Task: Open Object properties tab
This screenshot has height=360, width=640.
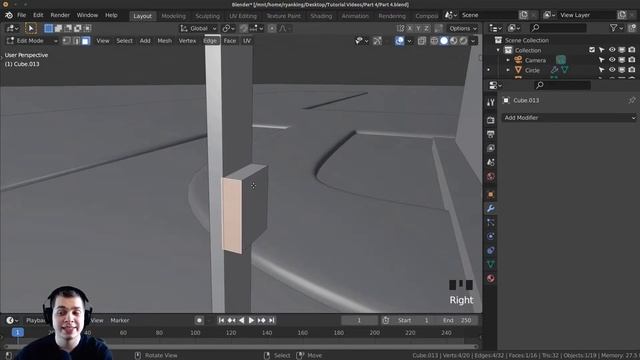Action: (491, 194)
